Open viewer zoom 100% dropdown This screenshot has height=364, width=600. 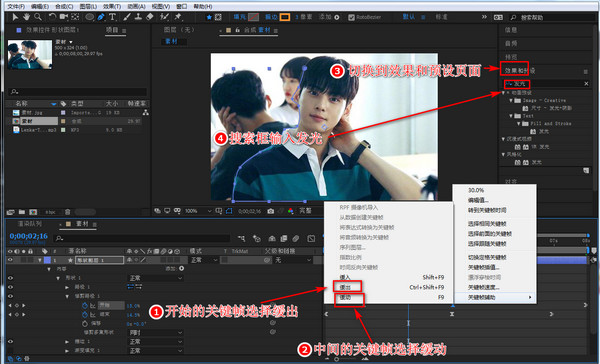coord(198,211)
